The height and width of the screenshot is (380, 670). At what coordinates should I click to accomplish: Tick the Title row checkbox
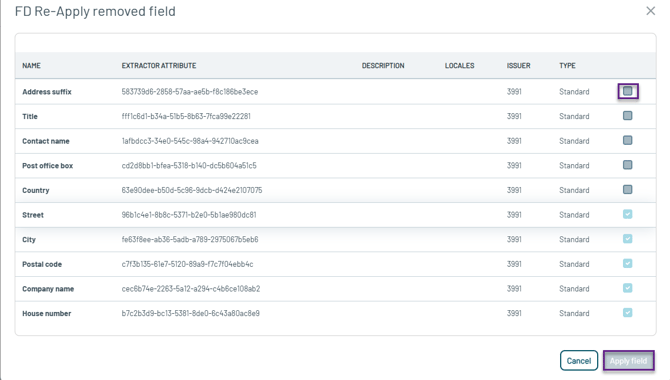(627, 116)
